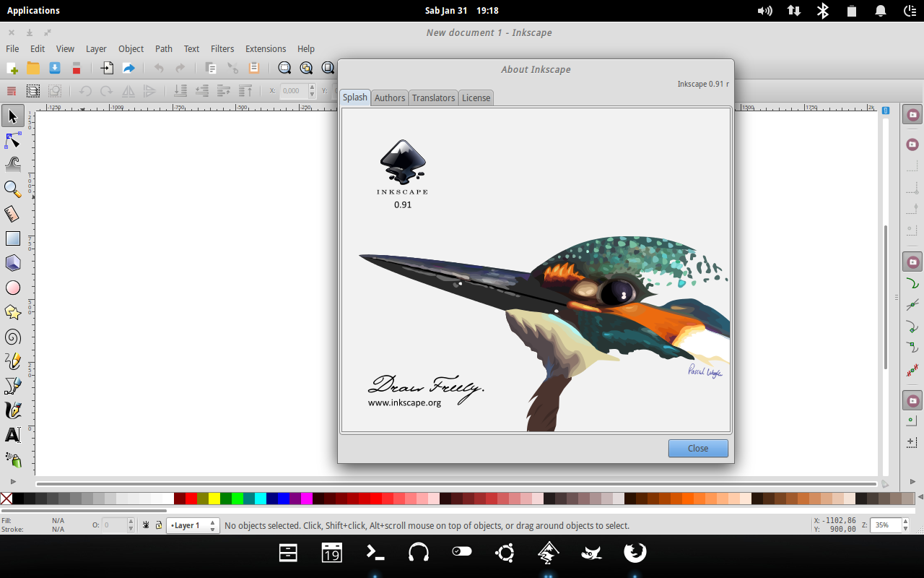The width and height of the screenshot is (924, 578).
Task: Click the vertical canvas scrollbar
Action: [886, 296]
